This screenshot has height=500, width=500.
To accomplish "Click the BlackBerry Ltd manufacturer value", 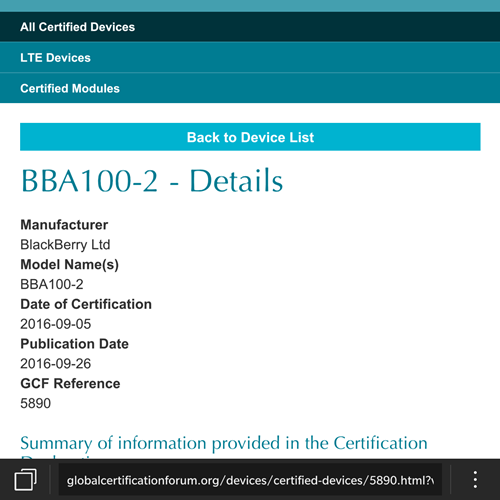I will 65,244.
